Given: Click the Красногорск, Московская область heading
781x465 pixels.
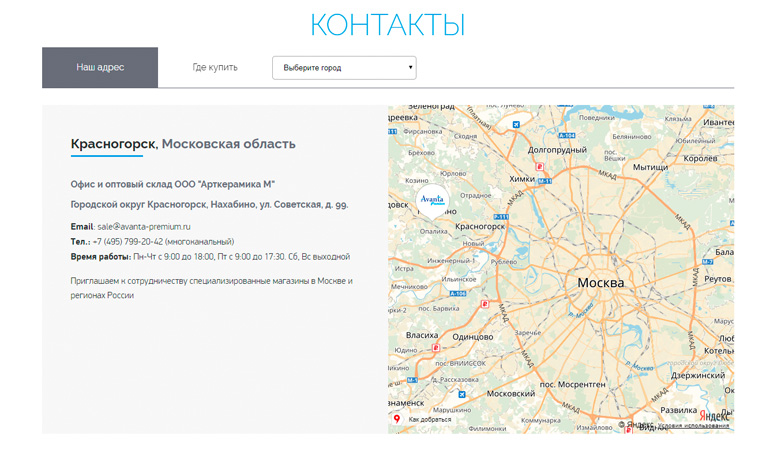Looking at the screenshot, I should click(183, 144).
